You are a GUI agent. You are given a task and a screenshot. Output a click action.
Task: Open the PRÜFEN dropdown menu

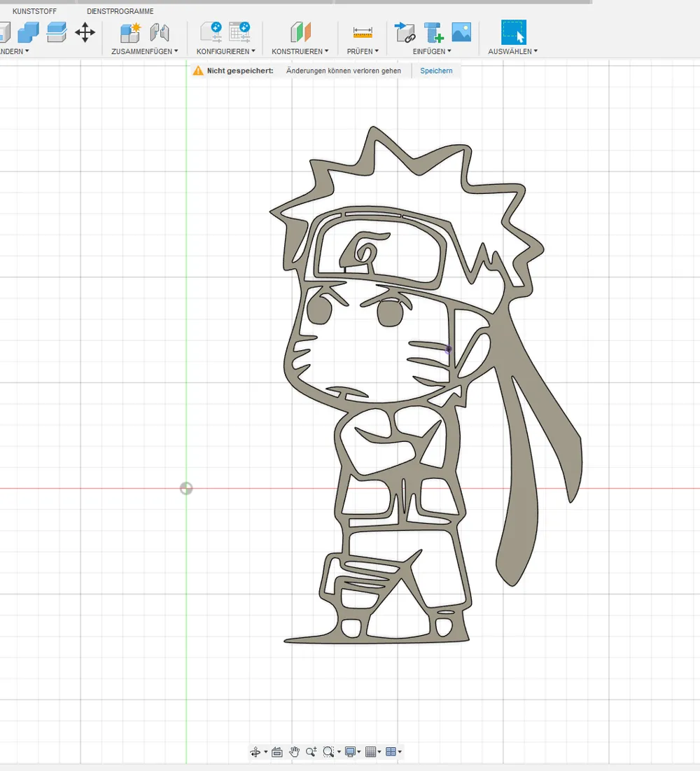coord(363,51)
